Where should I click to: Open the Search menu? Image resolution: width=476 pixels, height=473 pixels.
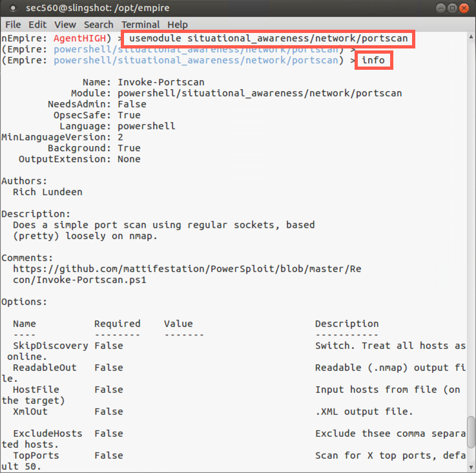[98, 25]
